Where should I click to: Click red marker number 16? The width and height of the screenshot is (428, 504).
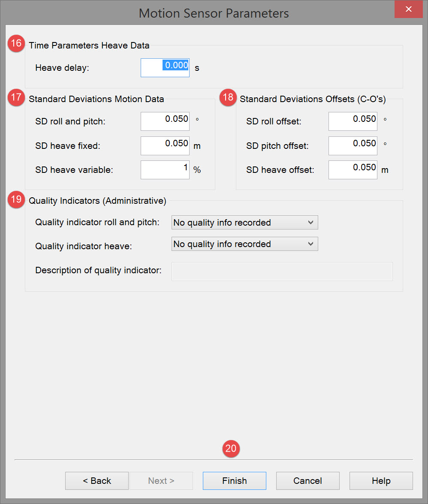tap(17, 44)
